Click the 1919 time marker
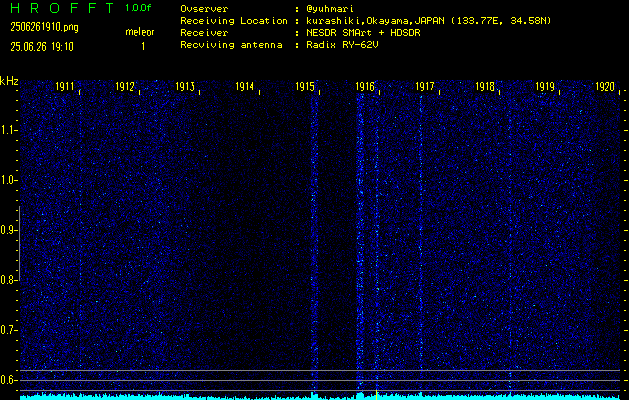629x400 pixels. click(545, 86)
